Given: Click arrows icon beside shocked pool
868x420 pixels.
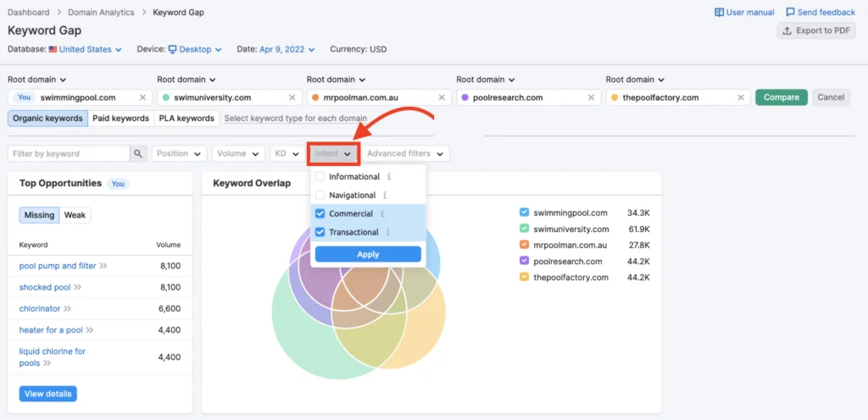Looking at the screenshot, I should click(x=77, y=287).
